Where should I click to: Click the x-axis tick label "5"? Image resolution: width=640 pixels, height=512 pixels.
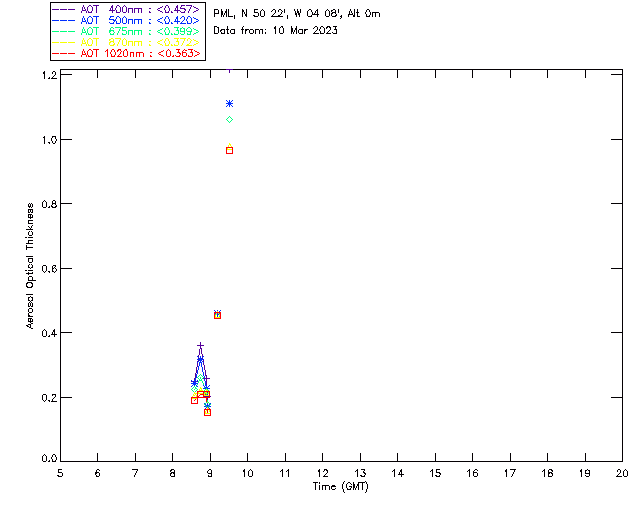pyautogui.click(x=60, y=473)
